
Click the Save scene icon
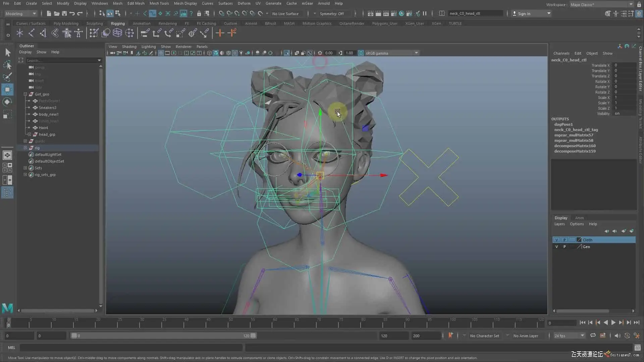point(64,13)
